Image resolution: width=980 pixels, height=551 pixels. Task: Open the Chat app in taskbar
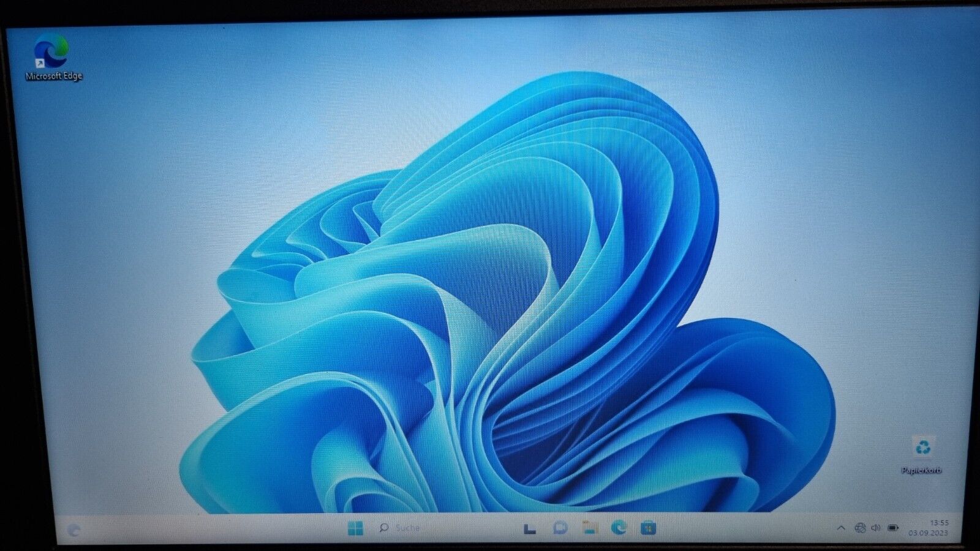click(560, 528)
